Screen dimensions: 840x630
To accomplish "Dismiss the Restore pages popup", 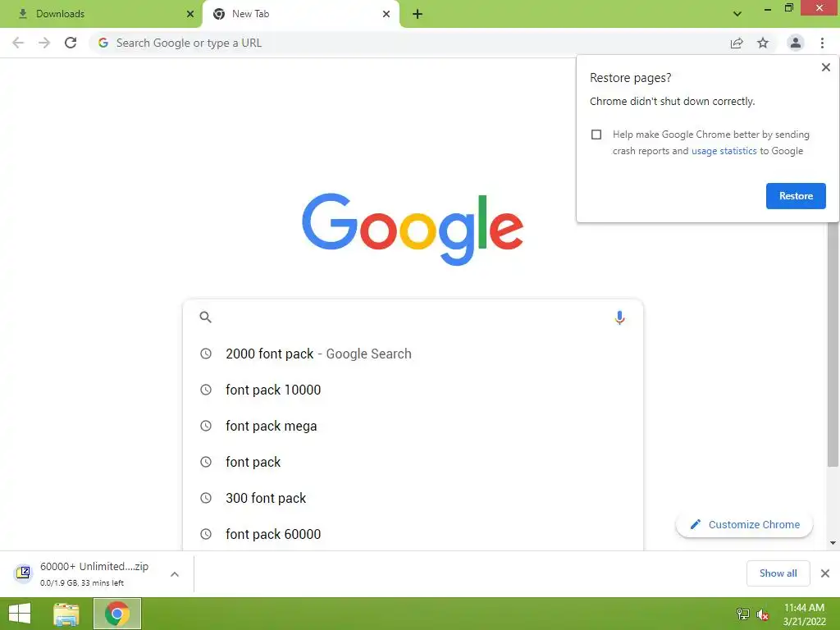I will 825,67.
